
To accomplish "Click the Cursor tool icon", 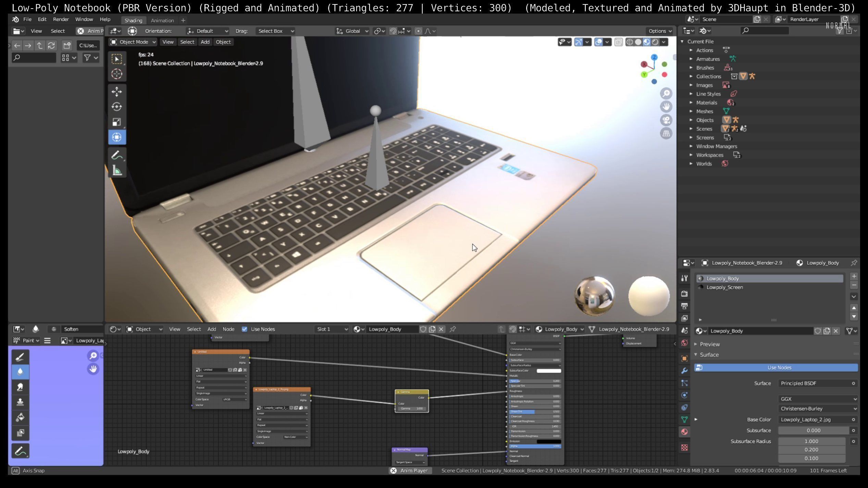I will (x=116, y=74).
